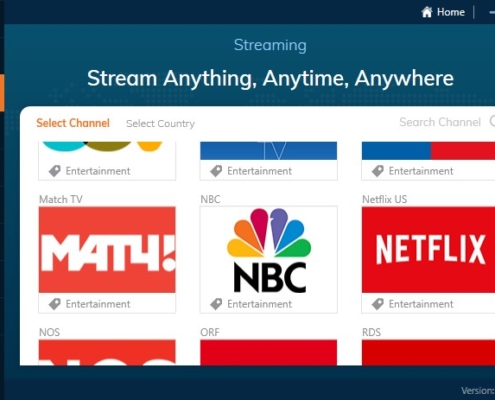The height and width of the screenshot is (400, 495).
Task: Click Entertainment label under Netflix logo
Action: (x=421, y=304)
